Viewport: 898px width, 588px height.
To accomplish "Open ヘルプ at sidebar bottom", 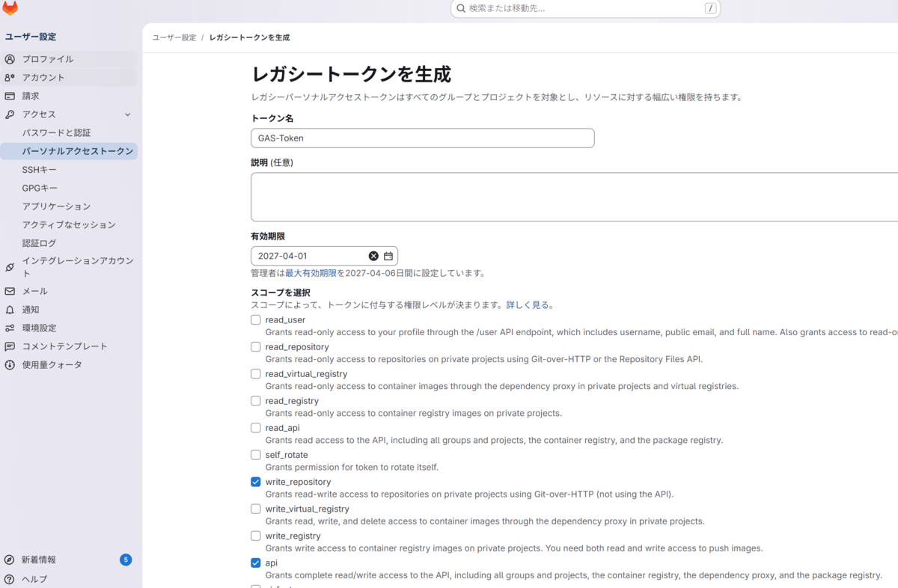I will [x=69, y=579].
